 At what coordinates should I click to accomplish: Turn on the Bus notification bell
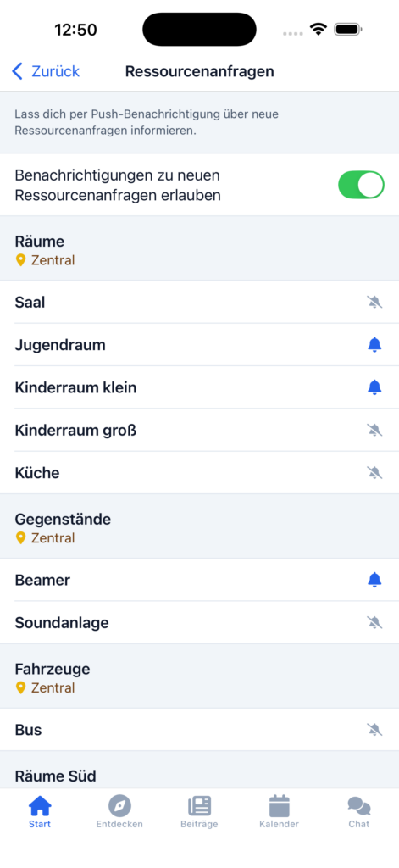click(374, 730)
